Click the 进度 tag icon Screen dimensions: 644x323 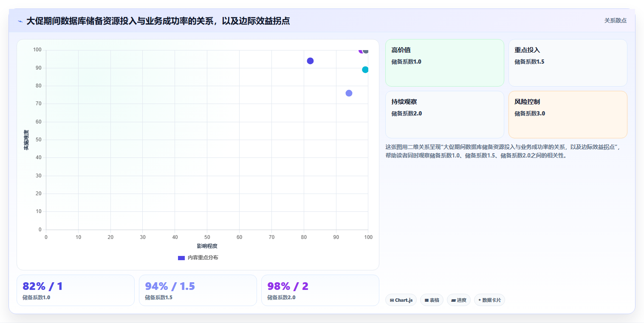453,300
